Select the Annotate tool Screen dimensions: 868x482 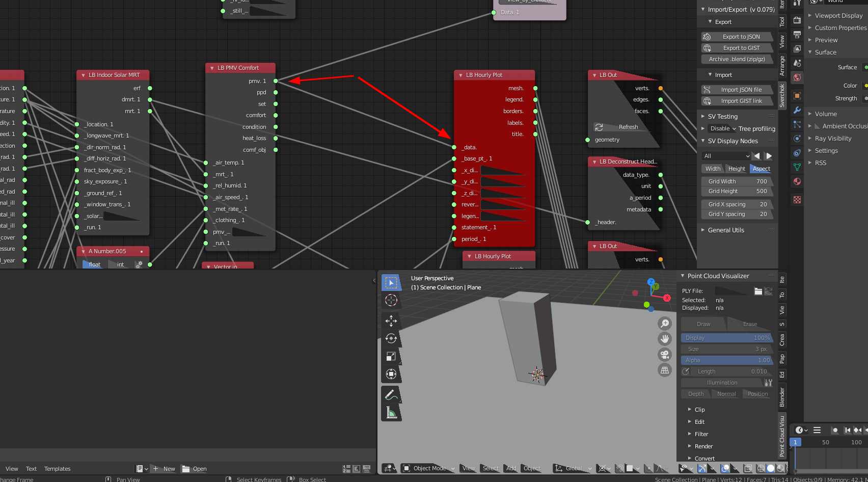(x=392, y=394)
